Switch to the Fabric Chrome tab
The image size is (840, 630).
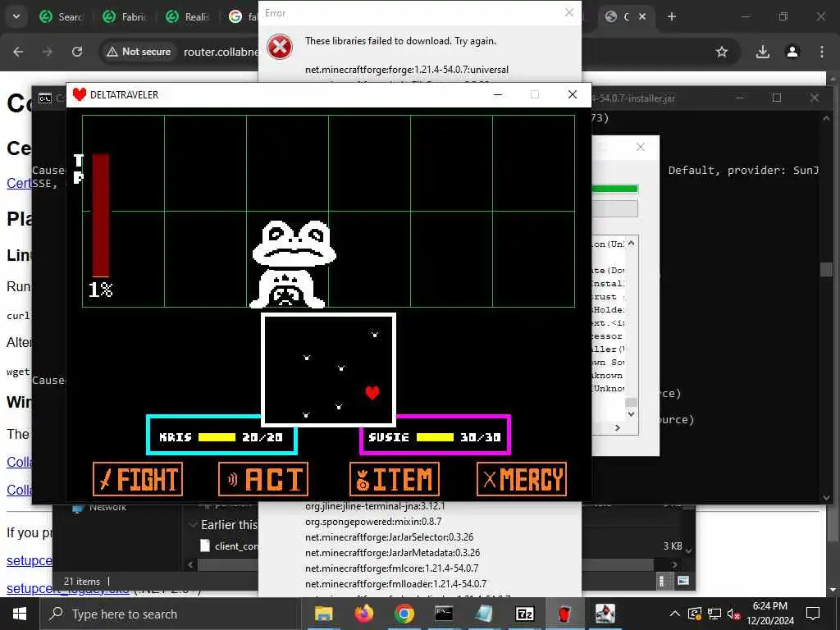125,16
